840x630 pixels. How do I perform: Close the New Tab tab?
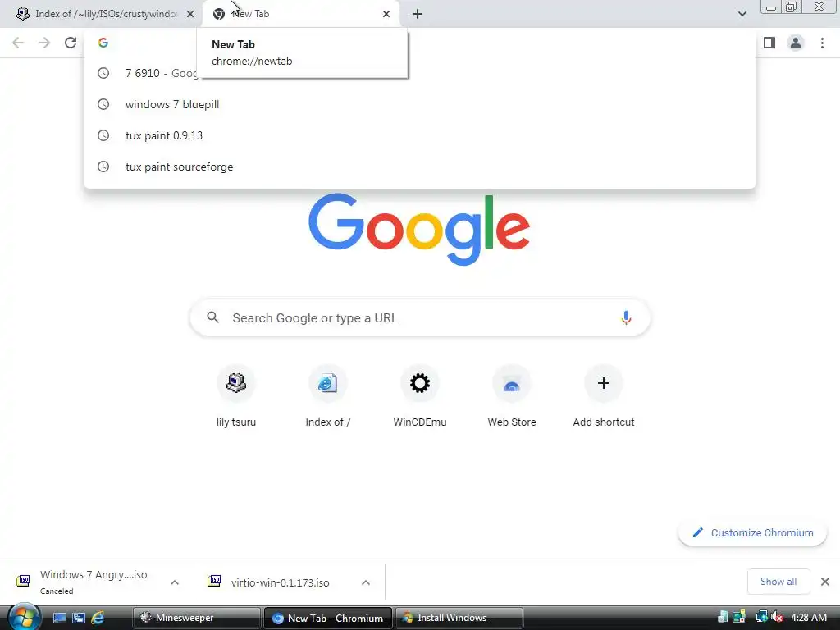pos(386,14)
